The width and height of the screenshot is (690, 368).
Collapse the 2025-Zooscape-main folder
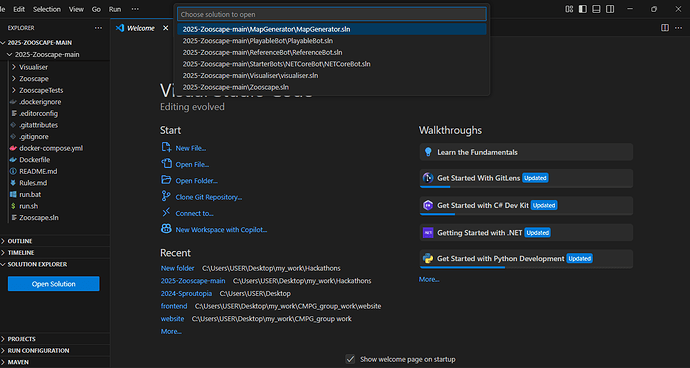click(x=10, y=55)
